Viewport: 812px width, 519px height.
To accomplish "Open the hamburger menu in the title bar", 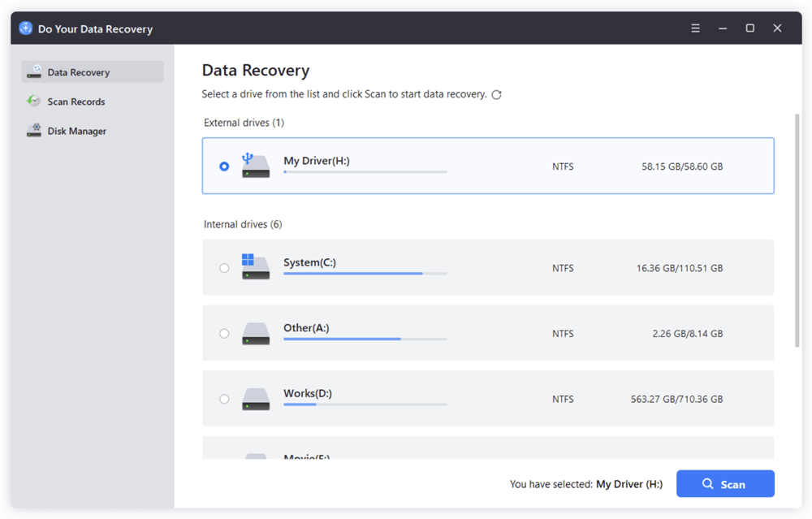I will pyautogui.click(x=695, y=28).
